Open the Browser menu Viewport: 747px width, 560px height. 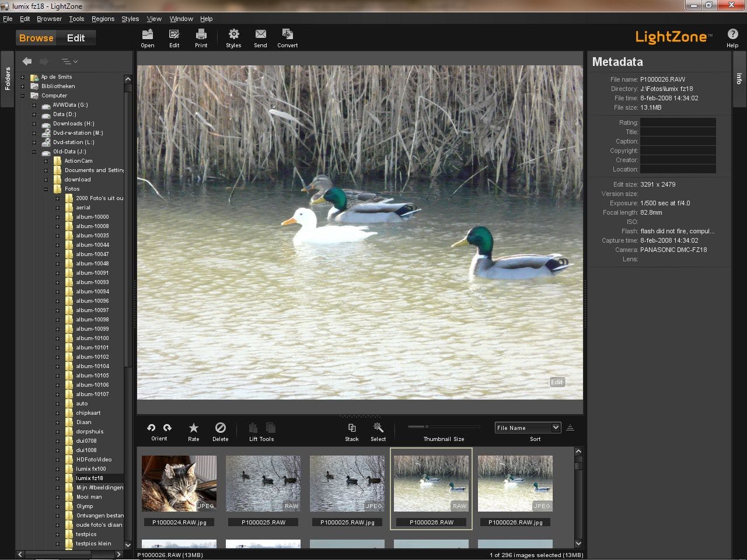coord(49,19)
